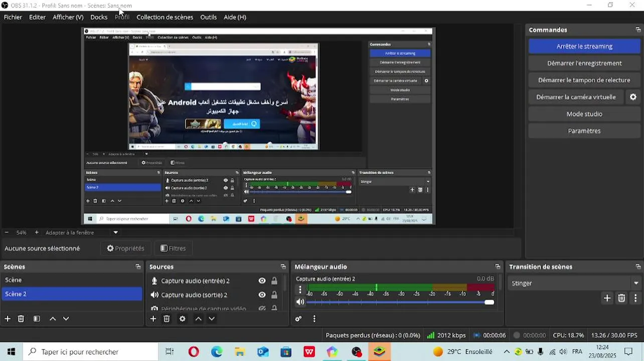The height and width of the screenshot is (361, 644).
Task: Select the Scène item in scenes list
Action: click(x=72, y=280)
